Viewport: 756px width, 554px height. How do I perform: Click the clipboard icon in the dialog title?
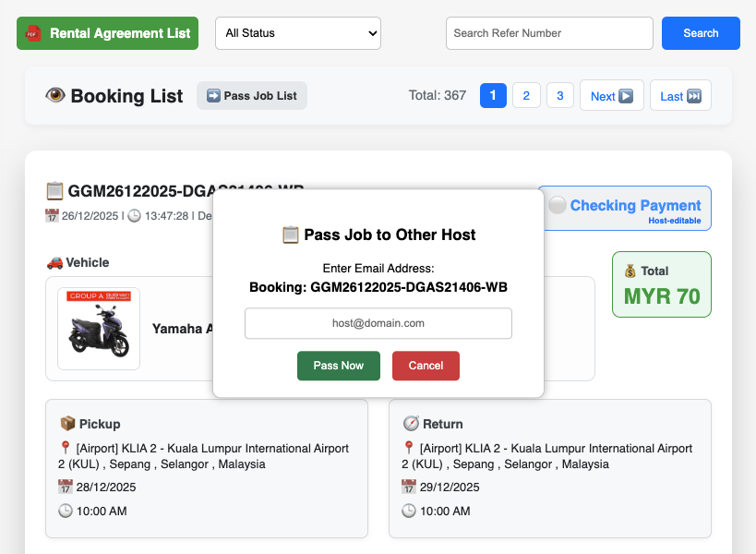click(x=290, y=235)
